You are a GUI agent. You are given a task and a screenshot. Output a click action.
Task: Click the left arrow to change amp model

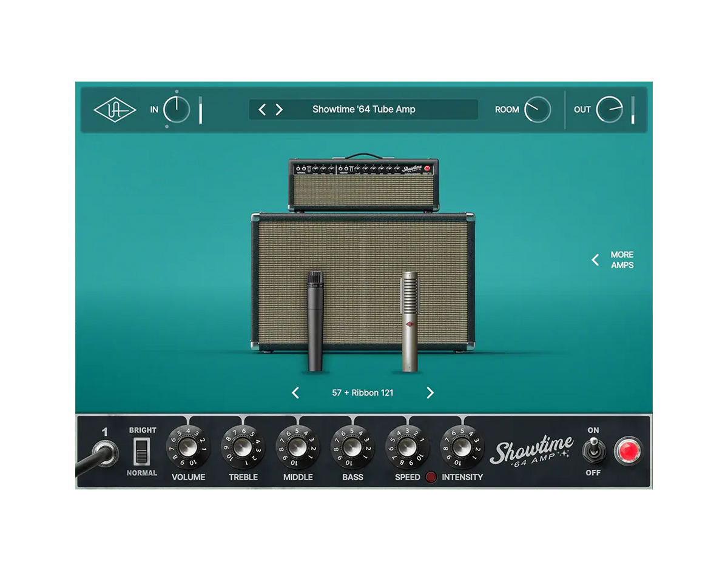(x=263, y=109)
